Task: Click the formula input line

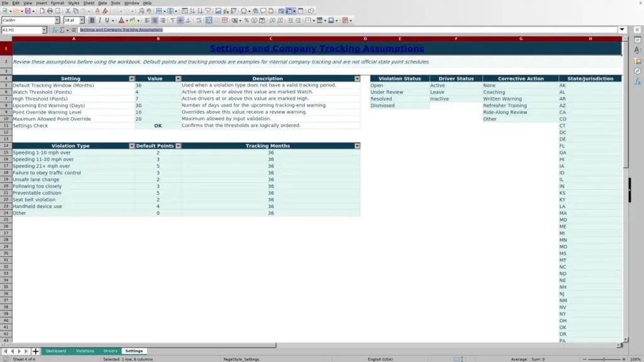Action: [347, 30]
